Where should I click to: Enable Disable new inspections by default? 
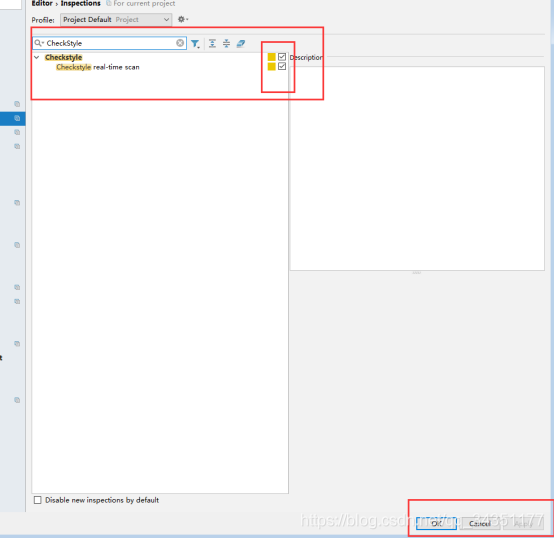(x=37, y=500)
